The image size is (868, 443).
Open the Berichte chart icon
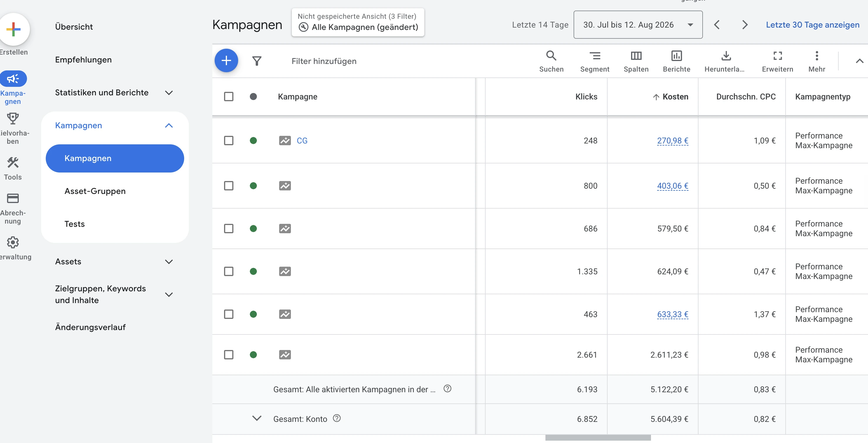point(676,56)
